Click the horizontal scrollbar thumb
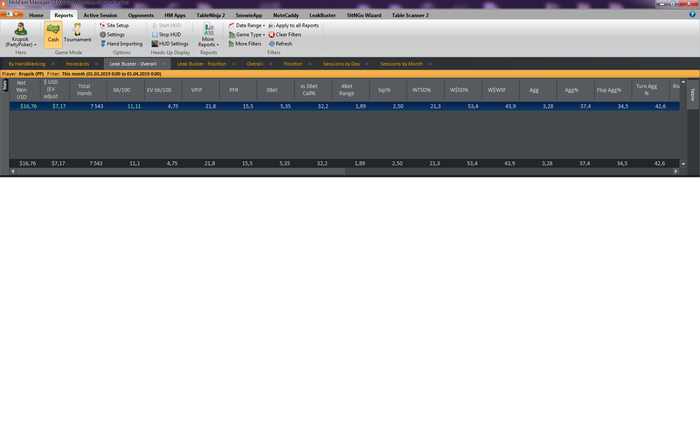The height and width of the screenshot is (438, 700). [x=180, y=171]
